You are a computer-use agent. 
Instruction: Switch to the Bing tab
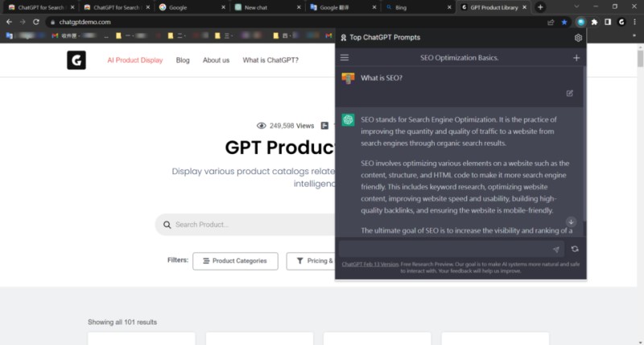coord(419,7)
